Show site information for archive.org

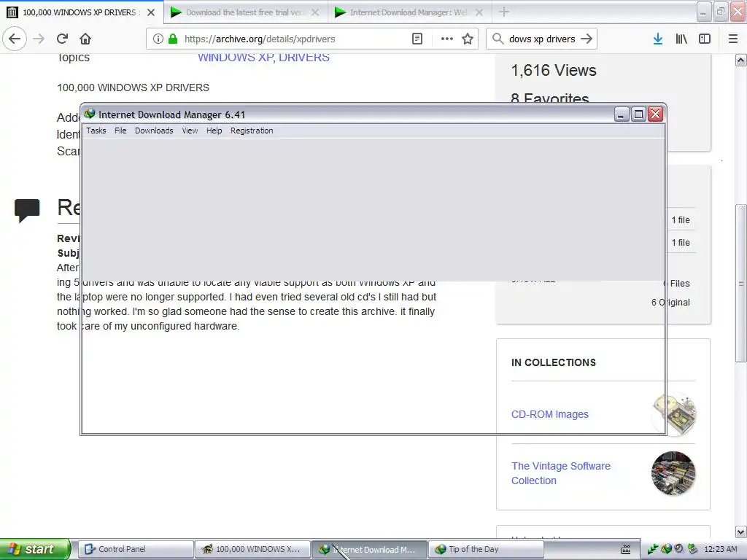(x=158, y=39)
